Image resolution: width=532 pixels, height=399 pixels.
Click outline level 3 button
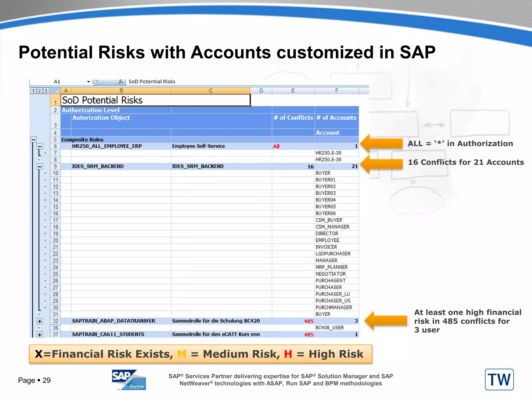[46, 91]
